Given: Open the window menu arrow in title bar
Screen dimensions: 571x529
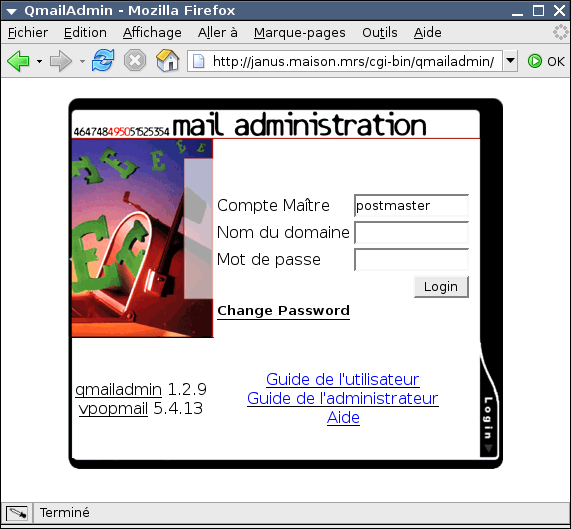Looking at the screenshot, I should [x=11, y=11].
